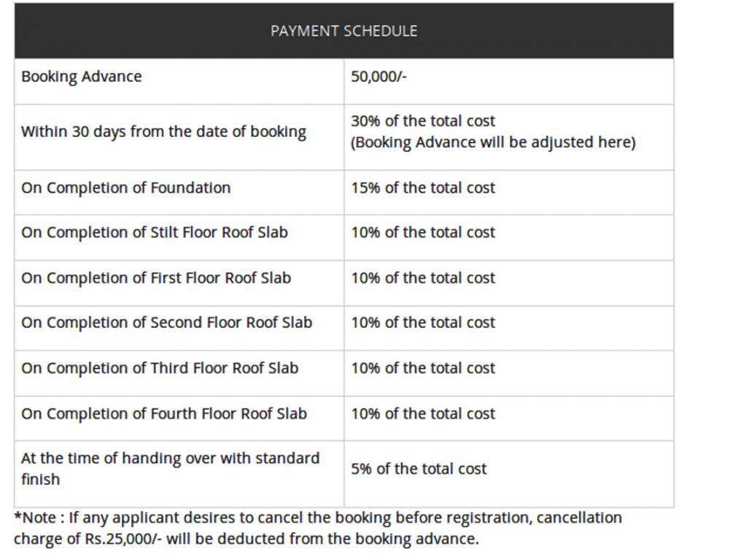Select the Booking Advance row label
Image resolution: width=735 pixels, height=560 pixels.
point(82,77)
